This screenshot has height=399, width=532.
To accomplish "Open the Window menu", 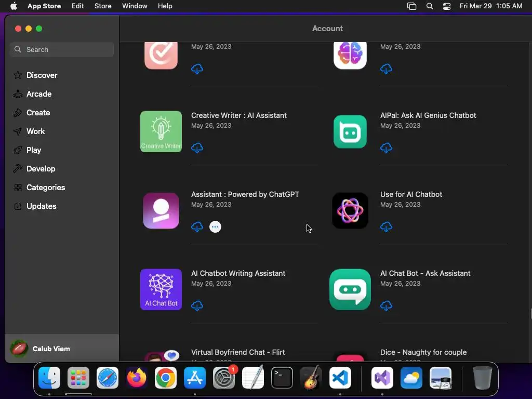I will (135, 6).
